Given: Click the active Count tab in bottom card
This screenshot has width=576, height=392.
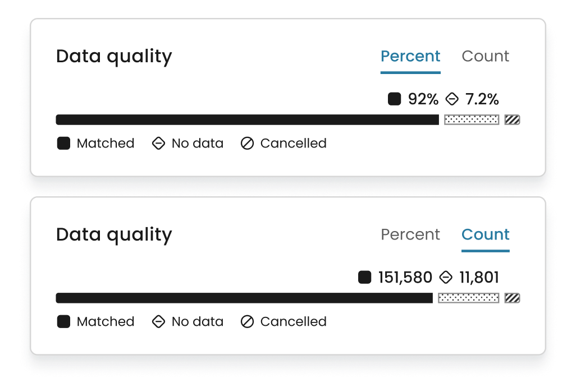Looking at the screenshot, I should click(485, 235).
